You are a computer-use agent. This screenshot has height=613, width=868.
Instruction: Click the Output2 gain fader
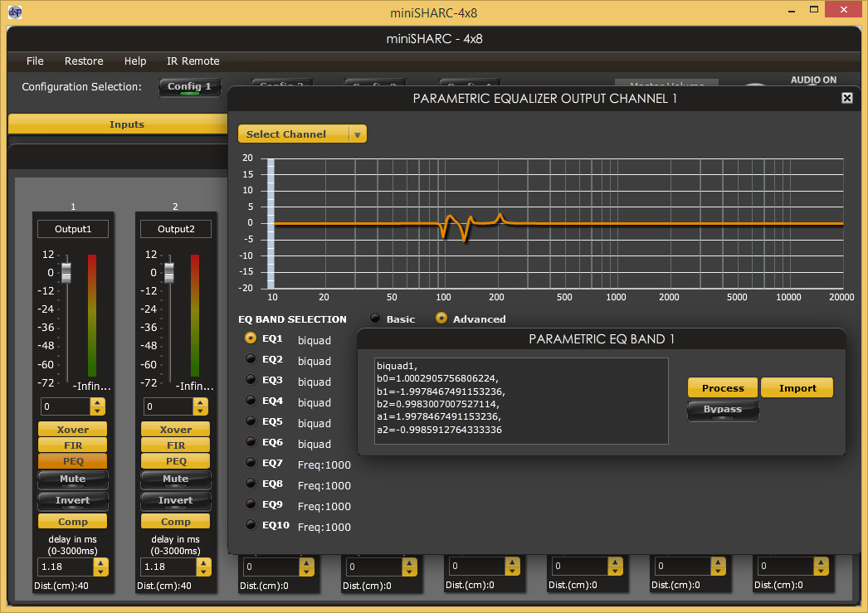pos(169,272)
